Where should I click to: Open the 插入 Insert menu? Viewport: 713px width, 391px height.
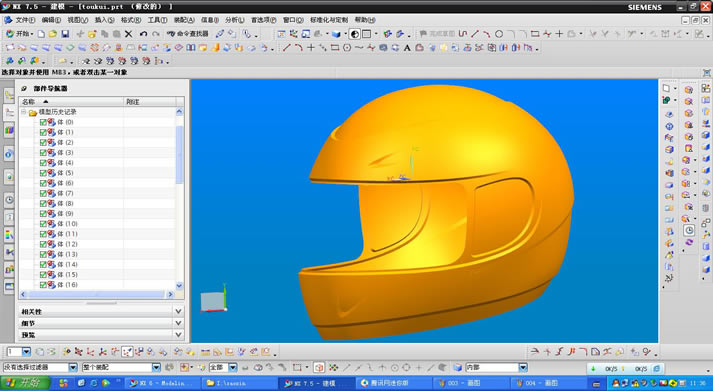pyautogui.click(x=104, y=20)
